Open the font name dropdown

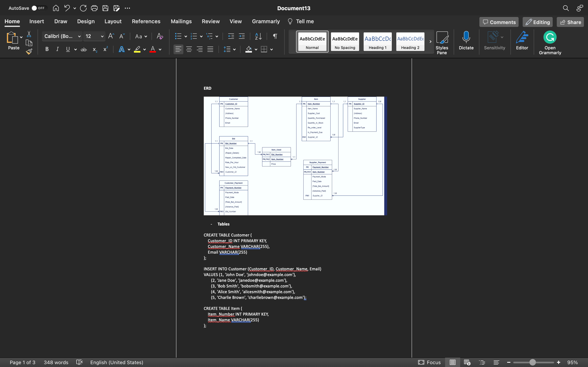[79, 36]
